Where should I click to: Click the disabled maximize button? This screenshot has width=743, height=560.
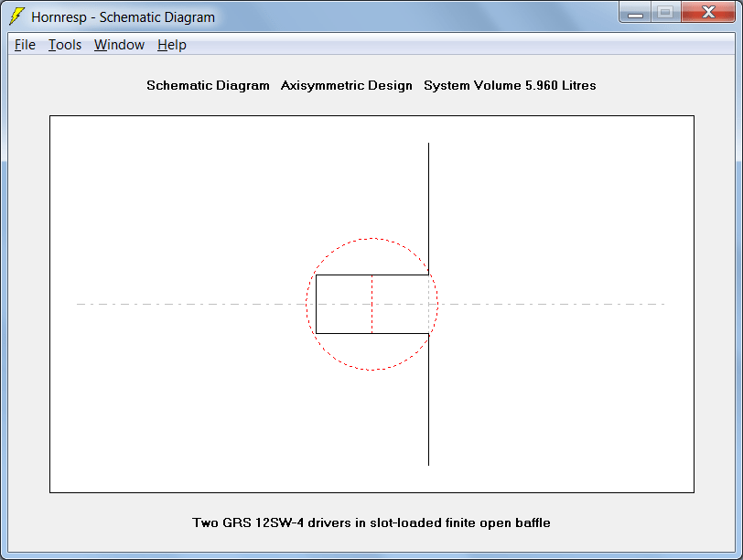click(666, 13)
